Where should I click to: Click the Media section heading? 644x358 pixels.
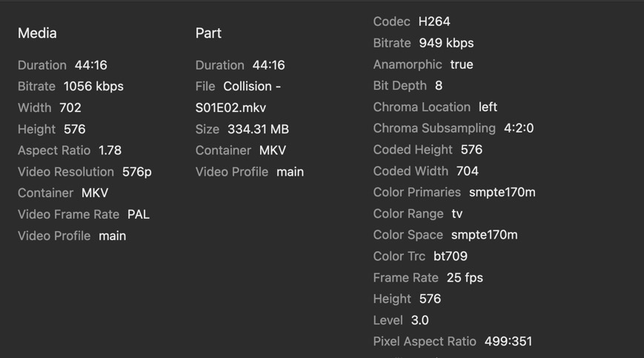(37, 33)
